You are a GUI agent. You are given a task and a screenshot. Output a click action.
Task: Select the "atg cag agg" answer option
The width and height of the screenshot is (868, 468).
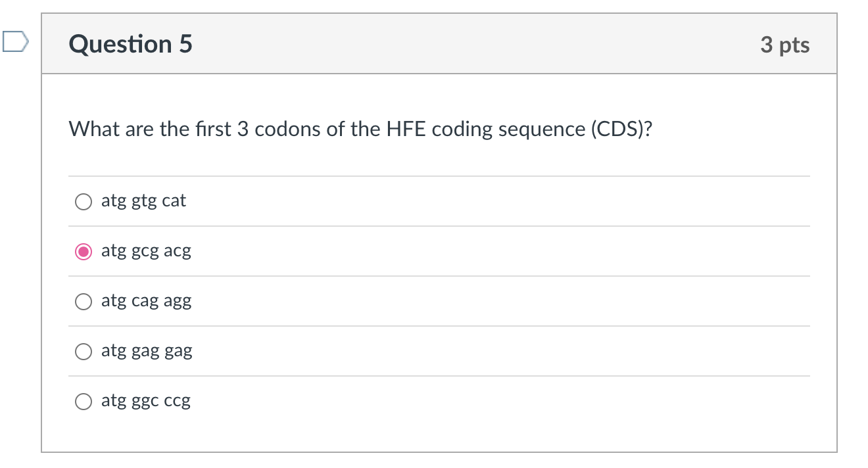tap(83, 302)
